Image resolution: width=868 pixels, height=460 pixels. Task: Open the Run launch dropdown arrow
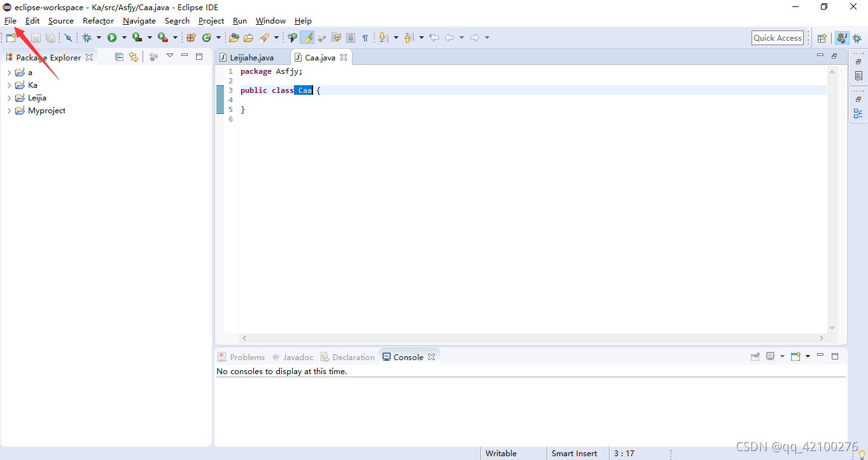124,38
